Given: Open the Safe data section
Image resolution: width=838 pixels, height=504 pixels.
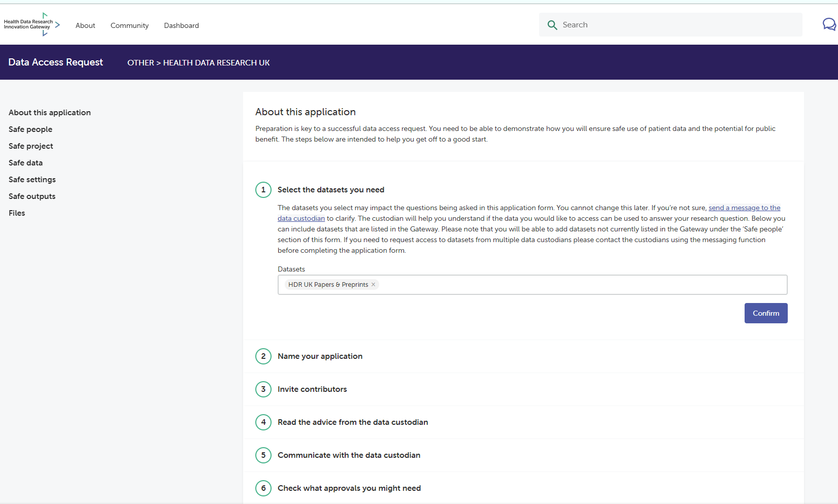Looking at the screenshot, I should tap(25, 163).
